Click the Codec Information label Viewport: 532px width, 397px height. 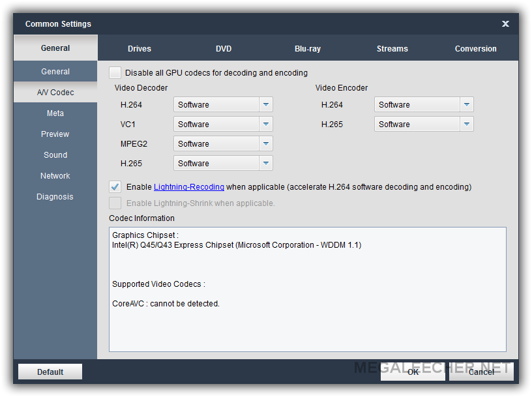[142, 218]
